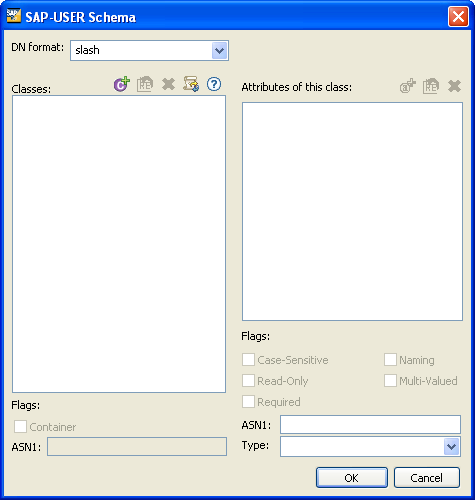The height and width of the screenshot is (500, 475).
Task: Confirm with the OK button
Action: (x=352, y=478)
